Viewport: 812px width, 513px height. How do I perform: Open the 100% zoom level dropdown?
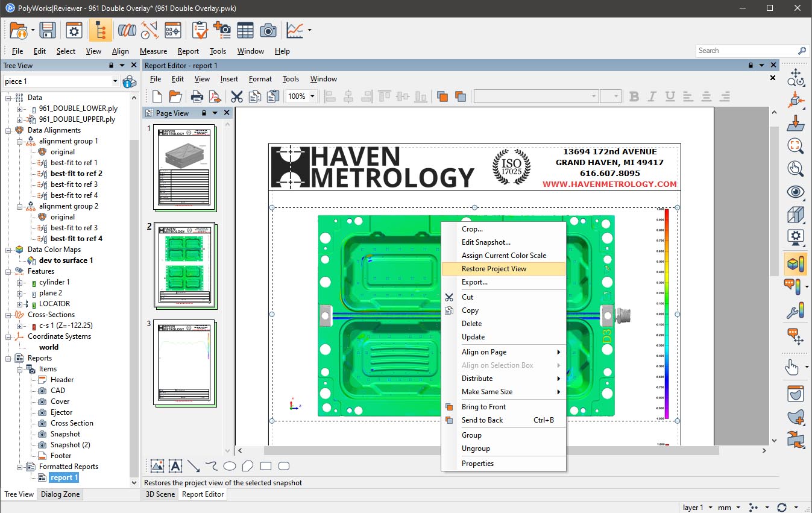tap(302, 96)
